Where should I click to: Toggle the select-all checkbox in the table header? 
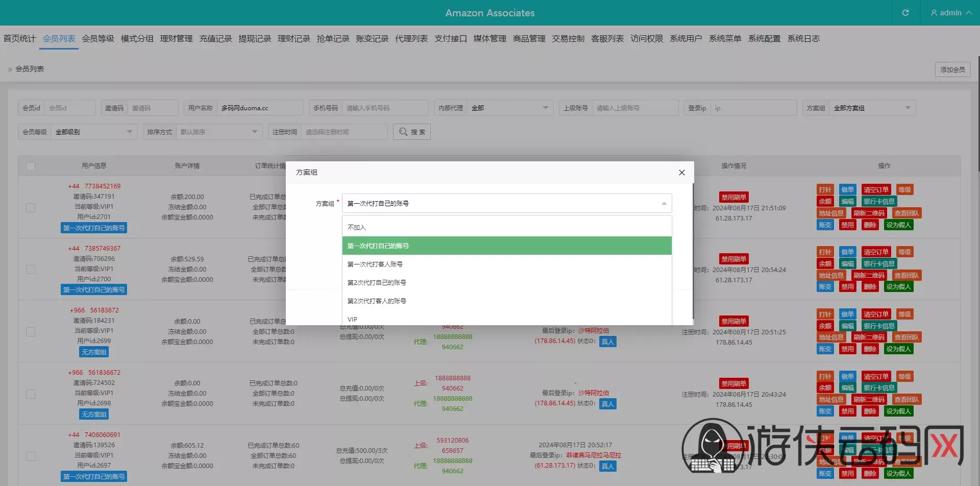[x=31, y=166]
